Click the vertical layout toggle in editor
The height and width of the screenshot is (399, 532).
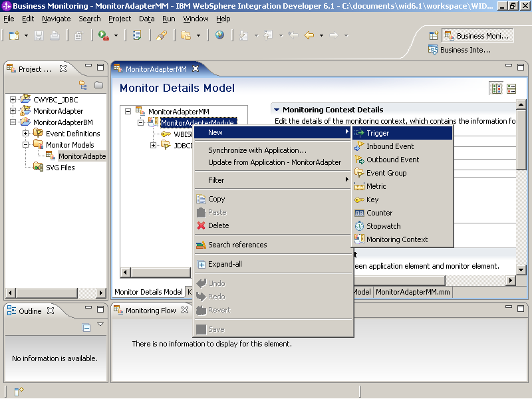511,89
